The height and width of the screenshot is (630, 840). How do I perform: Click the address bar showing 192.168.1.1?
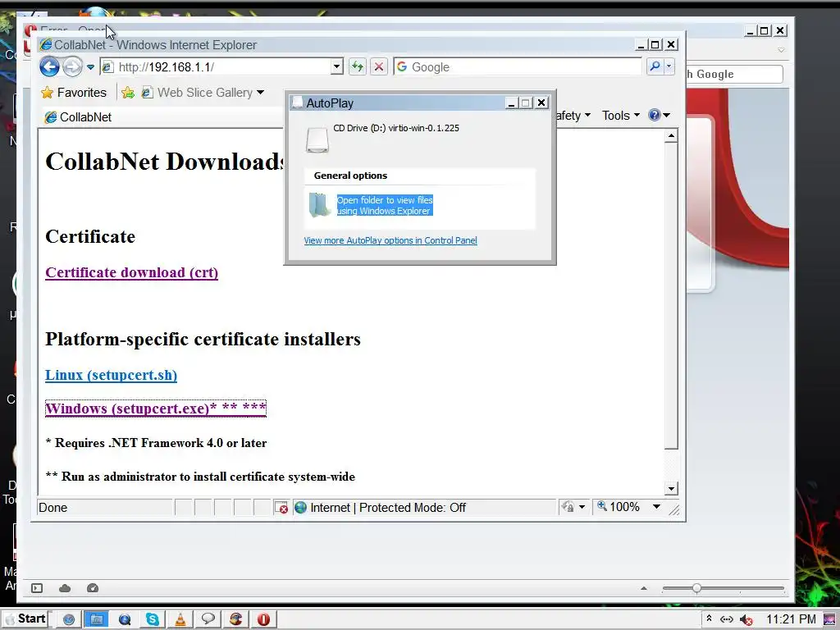click(216, 67)
